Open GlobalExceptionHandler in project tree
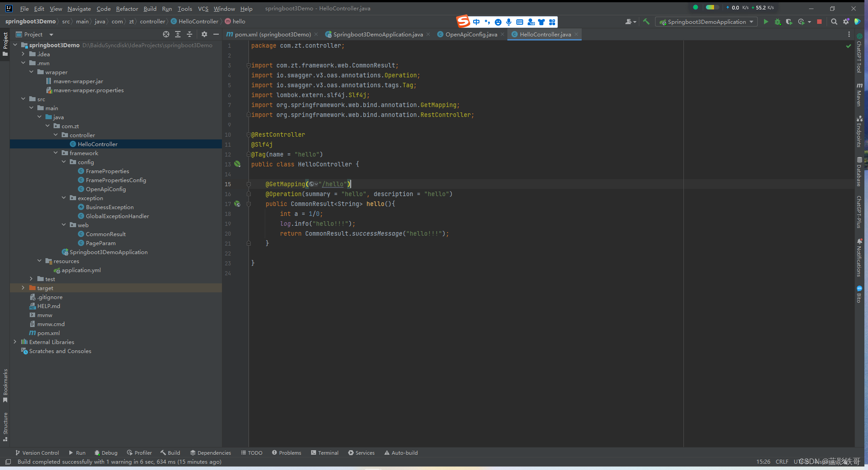 point(118,216)
